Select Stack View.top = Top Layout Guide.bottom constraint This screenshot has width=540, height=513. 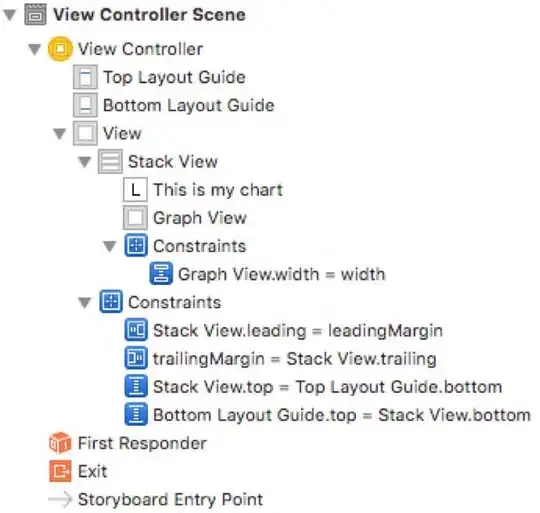click(x=313, y=386)
